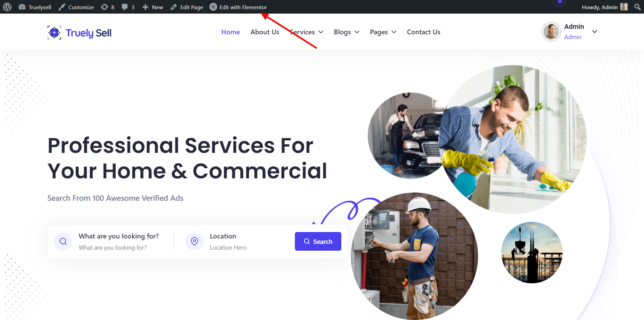Open the About Us page

click(x=265, y=32)
